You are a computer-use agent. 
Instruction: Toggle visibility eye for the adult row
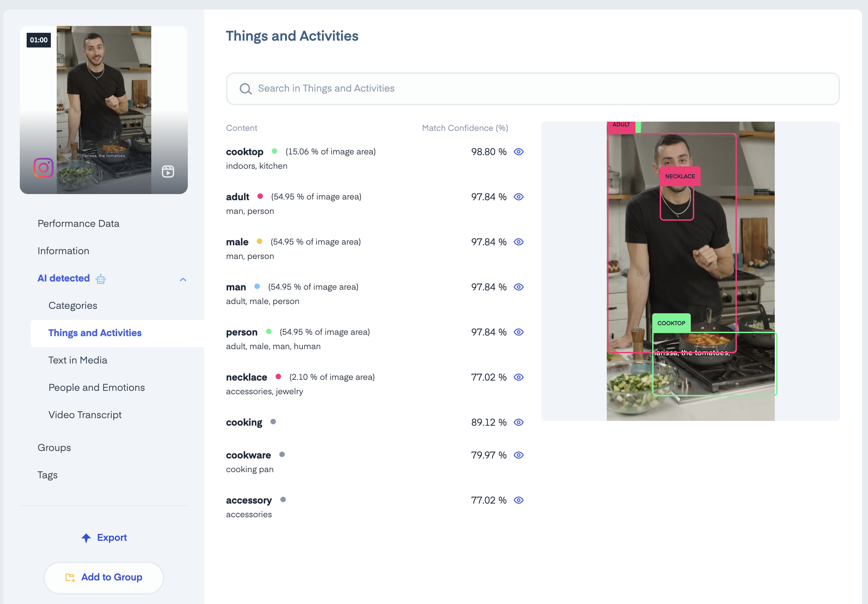pyautogui.click(x=518, y=197)
